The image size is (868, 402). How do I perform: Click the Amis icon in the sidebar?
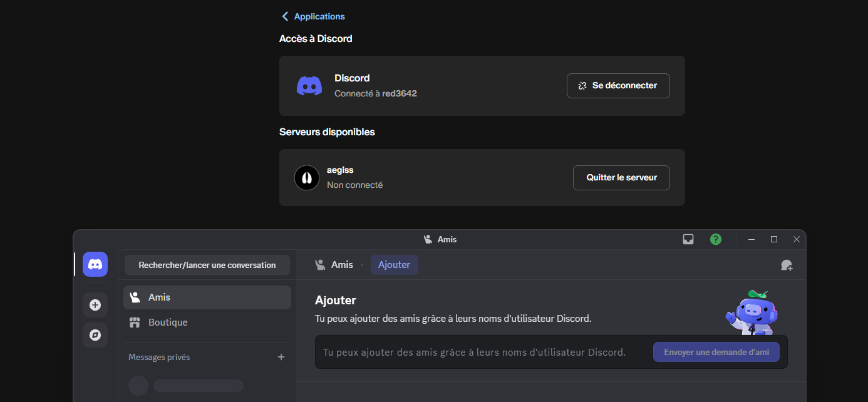pos(135,297)
